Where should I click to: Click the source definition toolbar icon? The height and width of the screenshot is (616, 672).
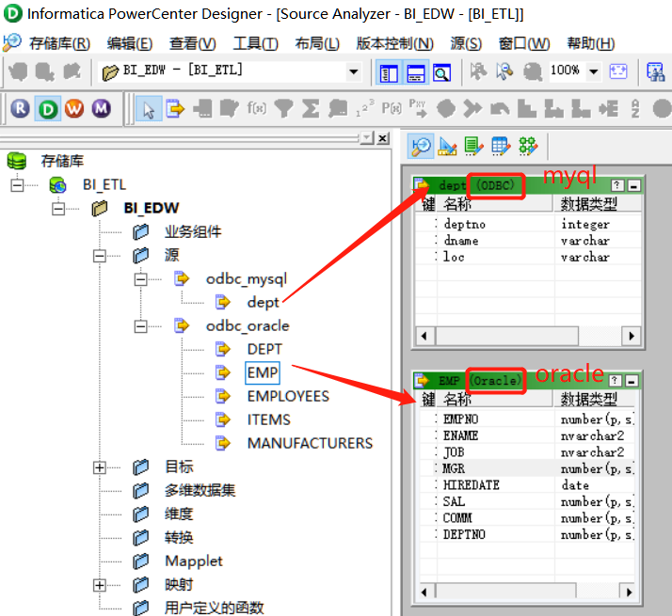[175, 109]
